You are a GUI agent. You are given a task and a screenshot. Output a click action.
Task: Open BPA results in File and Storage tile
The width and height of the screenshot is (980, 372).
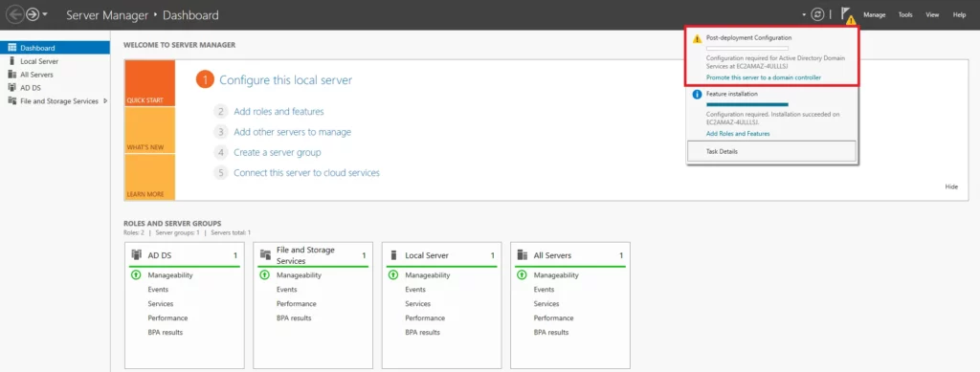click(x=295, y=318)
